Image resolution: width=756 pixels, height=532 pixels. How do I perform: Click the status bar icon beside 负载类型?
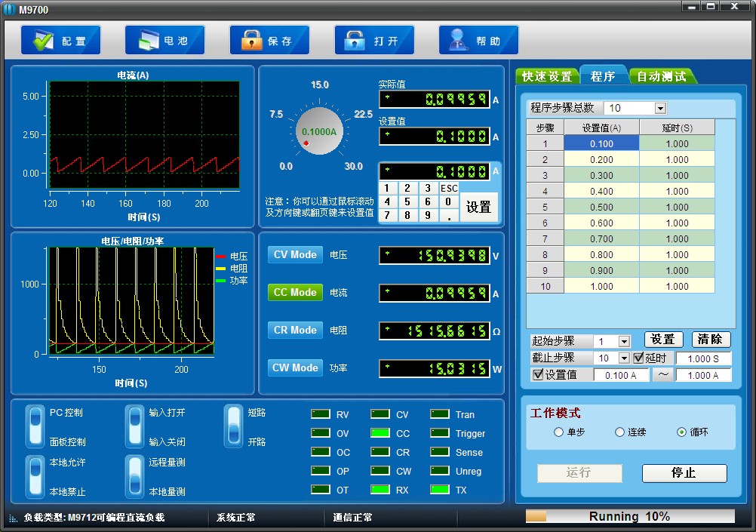(13, 518)
